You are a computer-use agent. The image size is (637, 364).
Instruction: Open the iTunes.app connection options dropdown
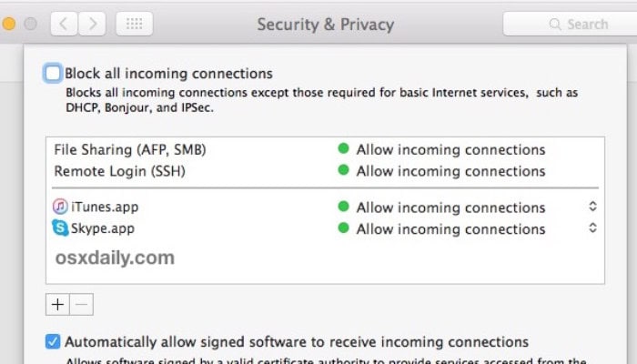[x=592, y=207]
